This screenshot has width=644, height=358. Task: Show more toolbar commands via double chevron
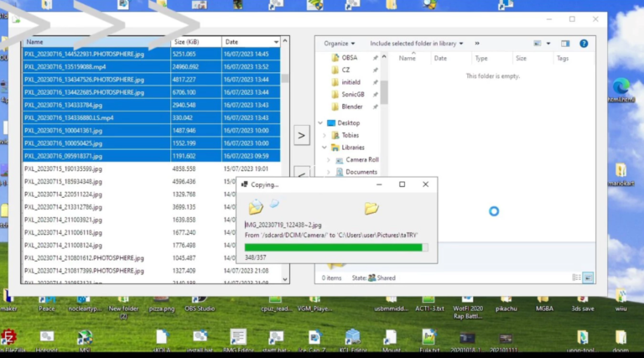pyautogui.click(x=477, y=43)
